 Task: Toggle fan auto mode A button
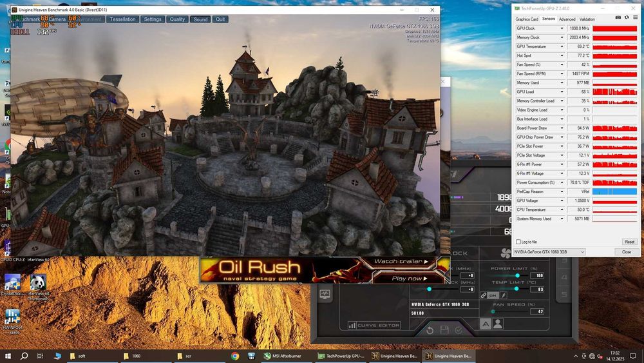[486, 324]
